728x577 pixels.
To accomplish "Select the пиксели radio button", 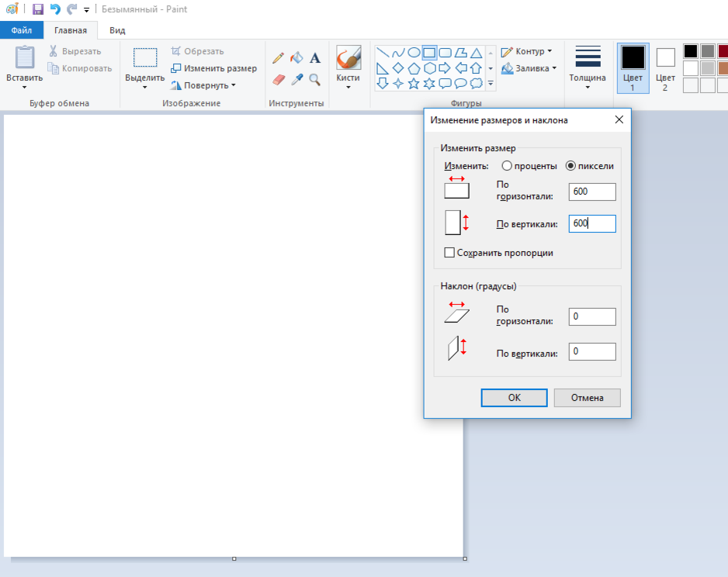I will coord(570,166).
